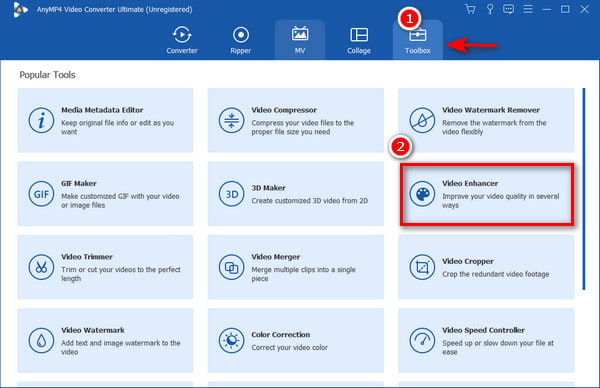Image resolution: width=600 pixels, height=388 pixels.
Task: Select the Toolbox tab
Action: tap(417, 40)
